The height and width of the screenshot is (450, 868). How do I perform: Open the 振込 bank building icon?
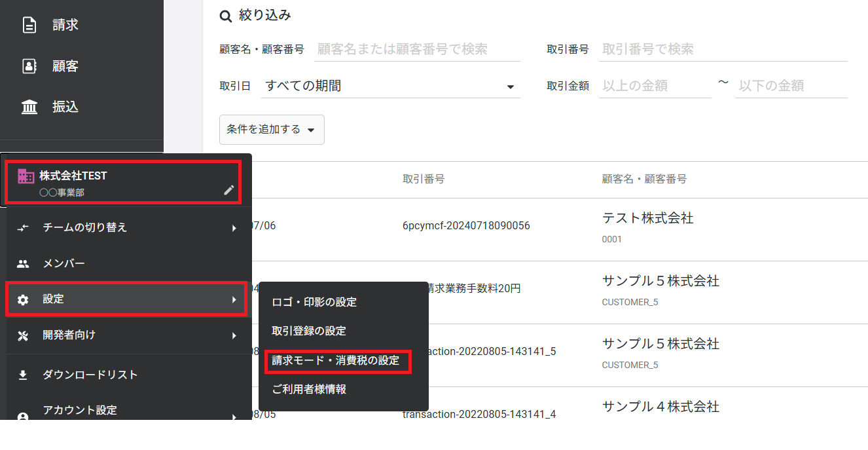pos(29,107)
